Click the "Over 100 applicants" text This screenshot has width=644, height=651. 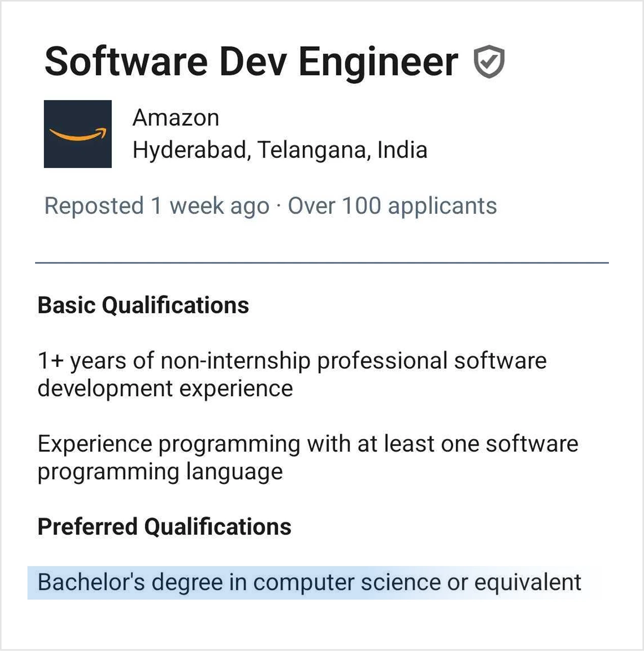[x=392, y=206]
